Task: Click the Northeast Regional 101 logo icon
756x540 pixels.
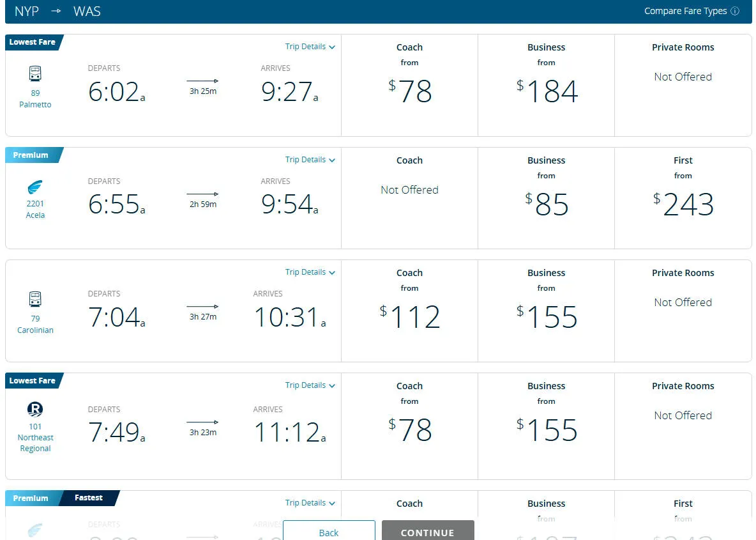Action: (35, 410)
